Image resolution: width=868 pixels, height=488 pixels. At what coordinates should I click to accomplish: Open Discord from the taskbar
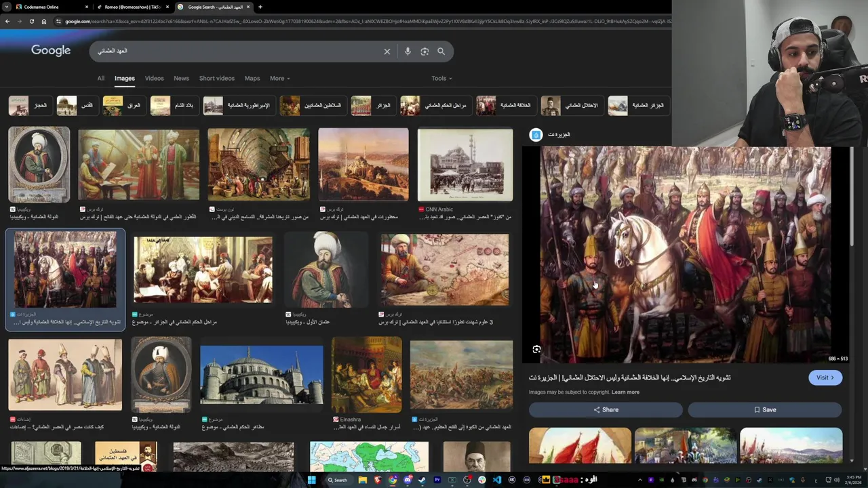click(x=408, y=480)
